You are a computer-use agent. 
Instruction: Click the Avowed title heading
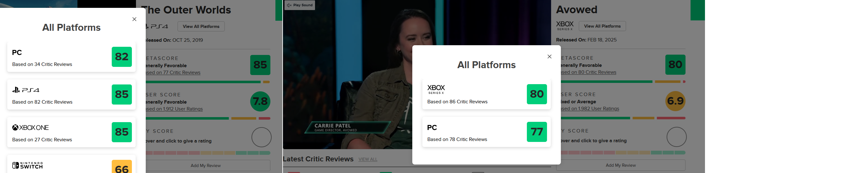(x=577, y=10)
